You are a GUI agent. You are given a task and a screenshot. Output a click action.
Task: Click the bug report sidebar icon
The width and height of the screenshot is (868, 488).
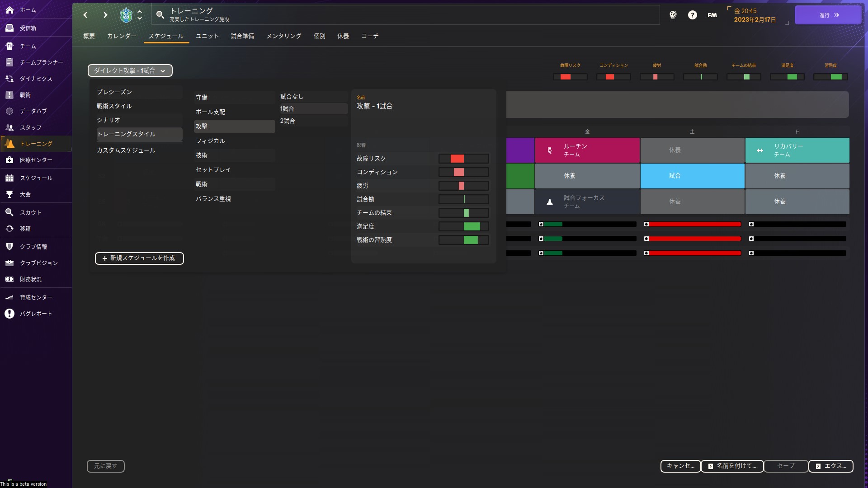(9, 314)
